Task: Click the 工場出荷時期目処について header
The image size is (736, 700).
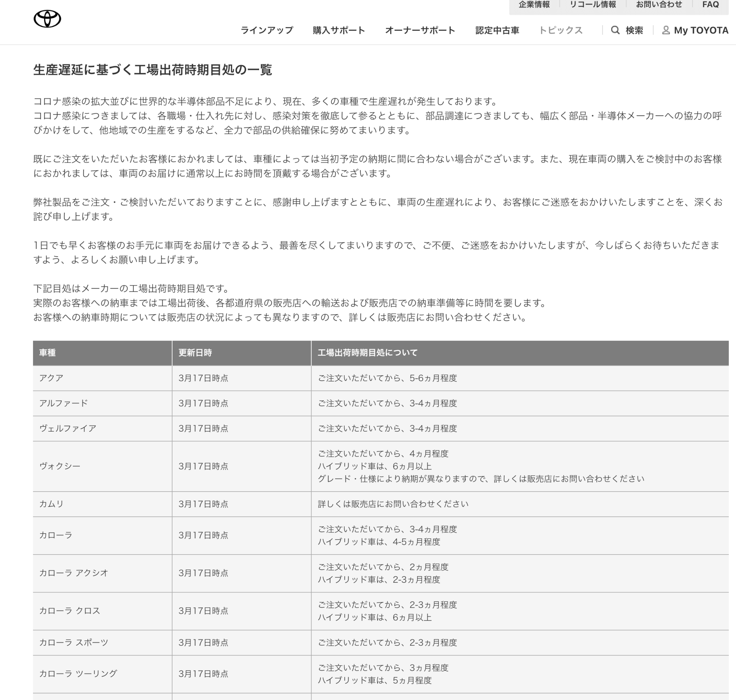Action: pyautogui.click(x=520, y=353)
